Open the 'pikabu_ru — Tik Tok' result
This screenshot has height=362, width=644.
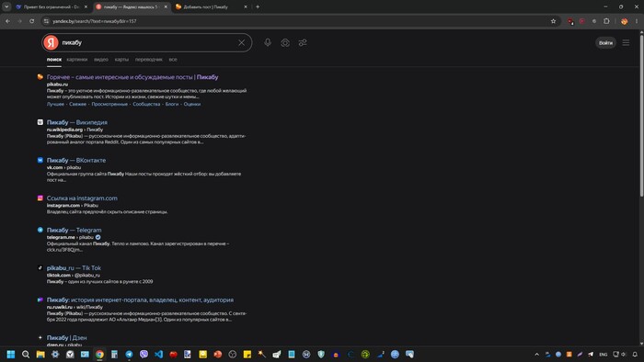pyautogui.click(x=74, y=268)
